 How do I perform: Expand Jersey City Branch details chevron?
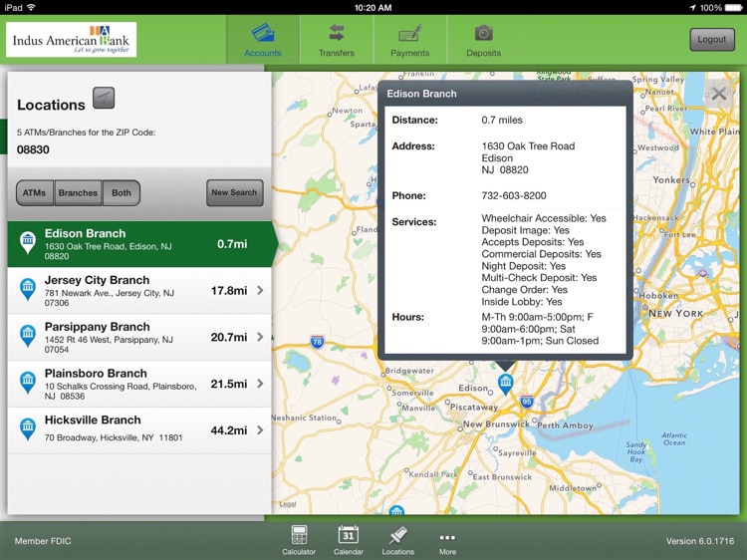click(x=260, y=290)
